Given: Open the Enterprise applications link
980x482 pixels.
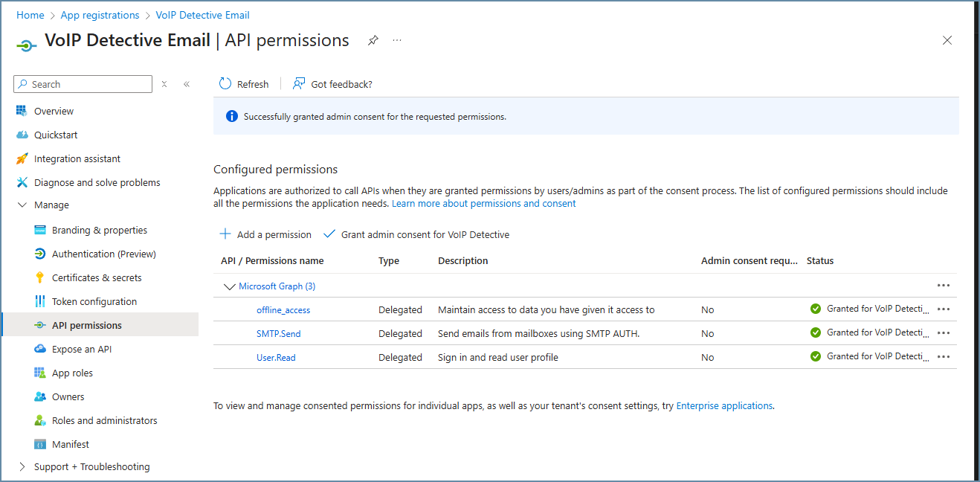Looking at the screenshot, I should (x=724, y=405).
